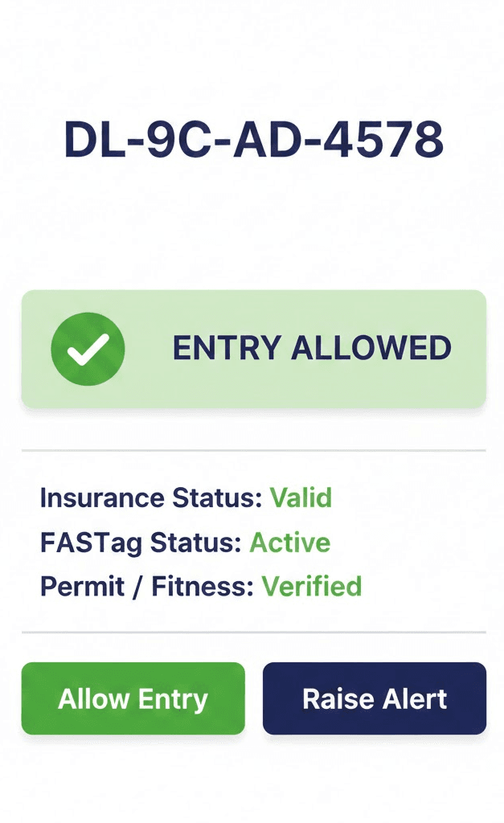Viewport: 504px width, 823px height.
Task: Select the green "Valid" insurance value
Action: (301, 498)
